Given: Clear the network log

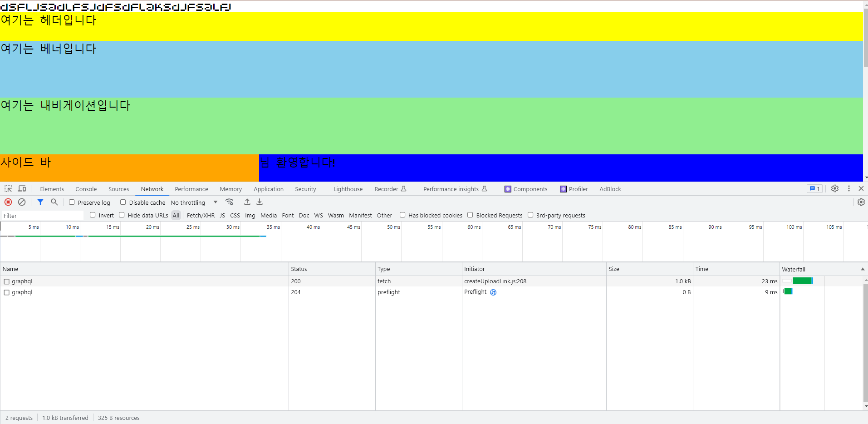Looking at the screenshot, I should click(x=22, y=202).
